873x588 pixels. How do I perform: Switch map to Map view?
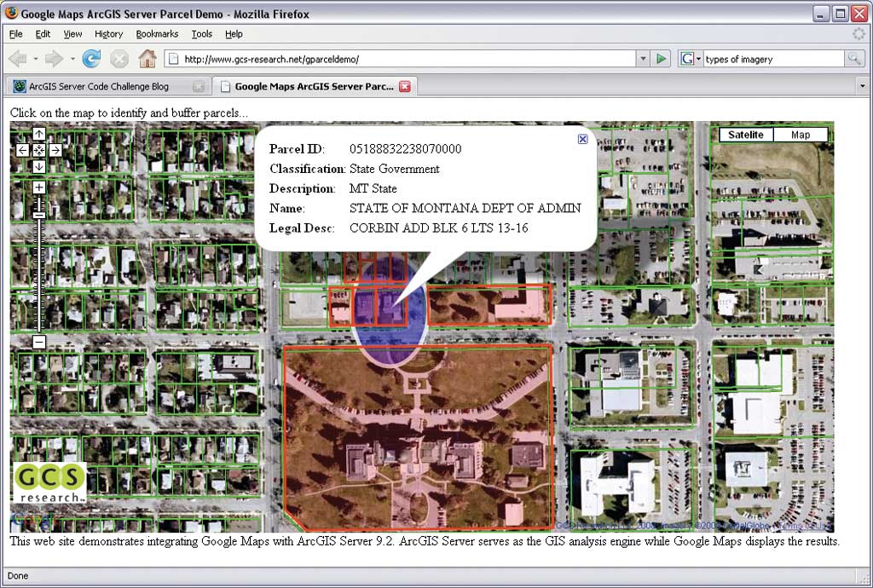click(x=801, y=135)
